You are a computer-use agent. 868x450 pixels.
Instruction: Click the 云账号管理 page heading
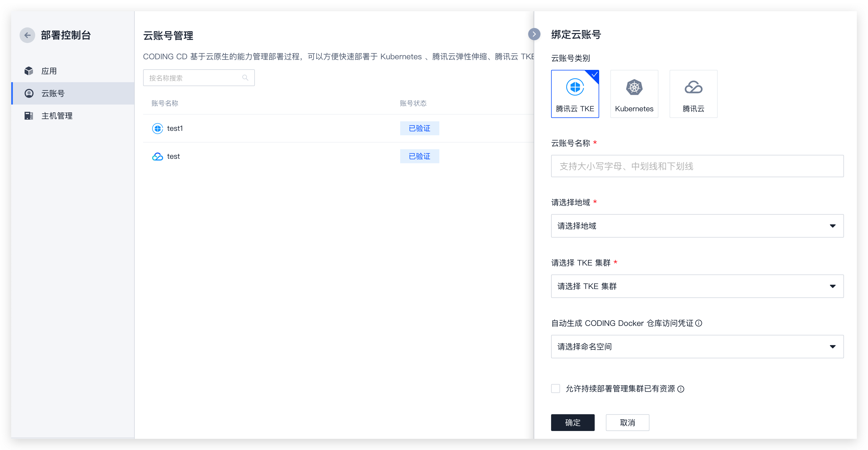click(x=168, y=35)
